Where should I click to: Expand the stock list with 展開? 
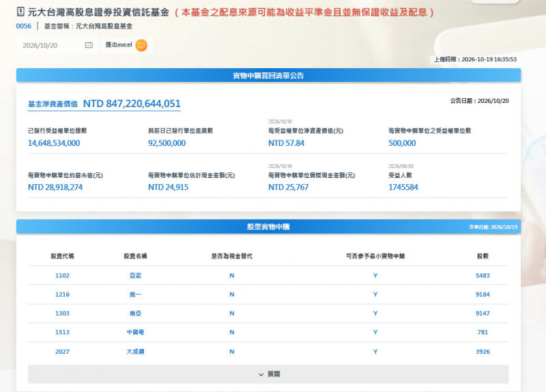click(268, 374)
